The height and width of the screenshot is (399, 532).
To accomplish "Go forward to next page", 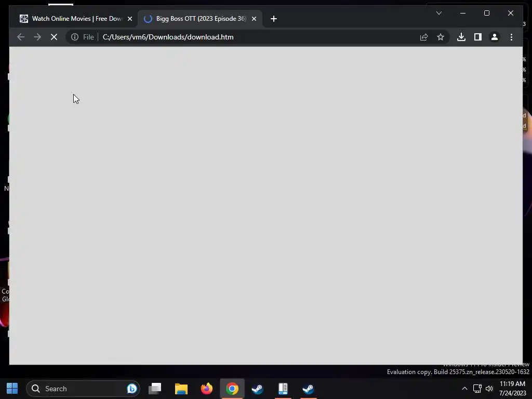I will pyautogui.click(x=37, y=37).
